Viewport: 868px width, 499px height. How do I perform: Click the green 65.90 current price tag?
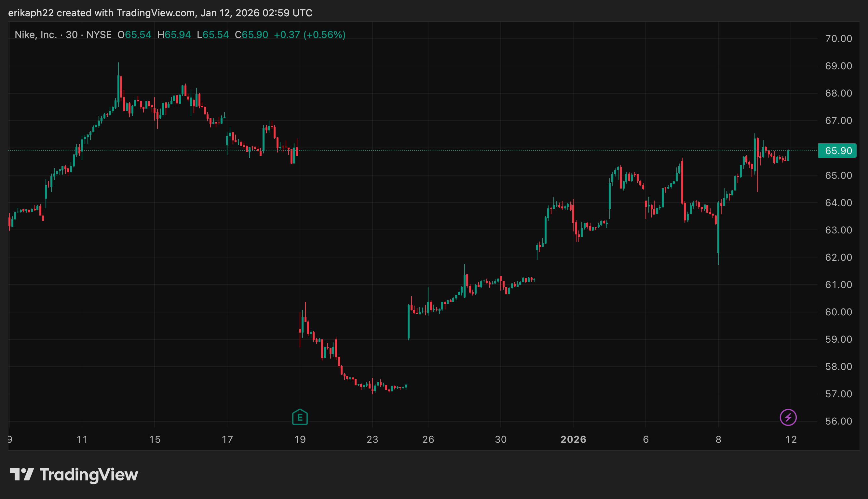pyautogui.click(x=837, y=151)
